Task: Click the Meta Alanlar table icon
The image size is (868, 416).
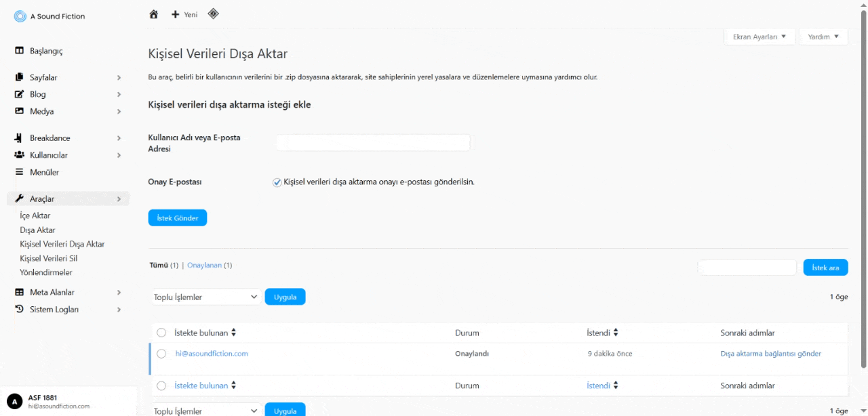Action: pyautogui.click(x=19, y=293)
